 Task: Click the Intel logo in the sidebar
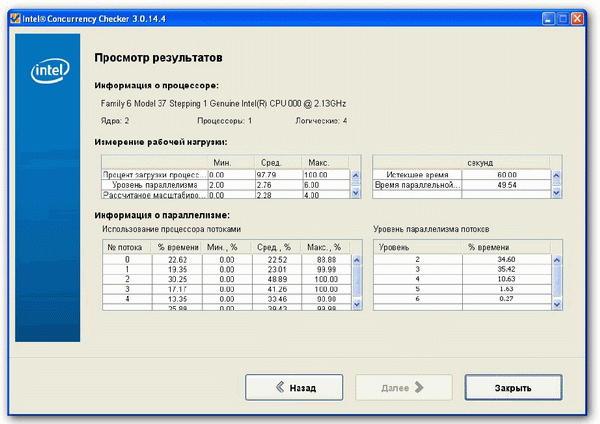(50, 70)
